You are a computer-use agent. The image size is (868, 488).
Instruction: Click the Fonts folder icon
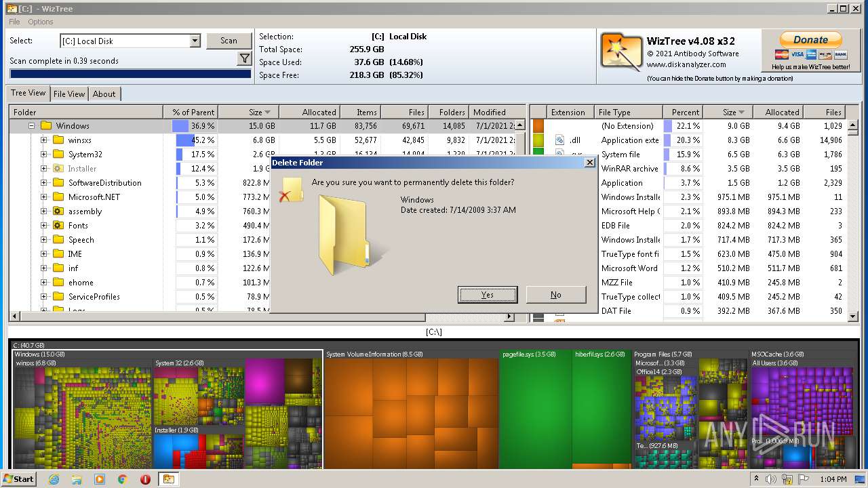pyautogui.click(x=58, y=226)
